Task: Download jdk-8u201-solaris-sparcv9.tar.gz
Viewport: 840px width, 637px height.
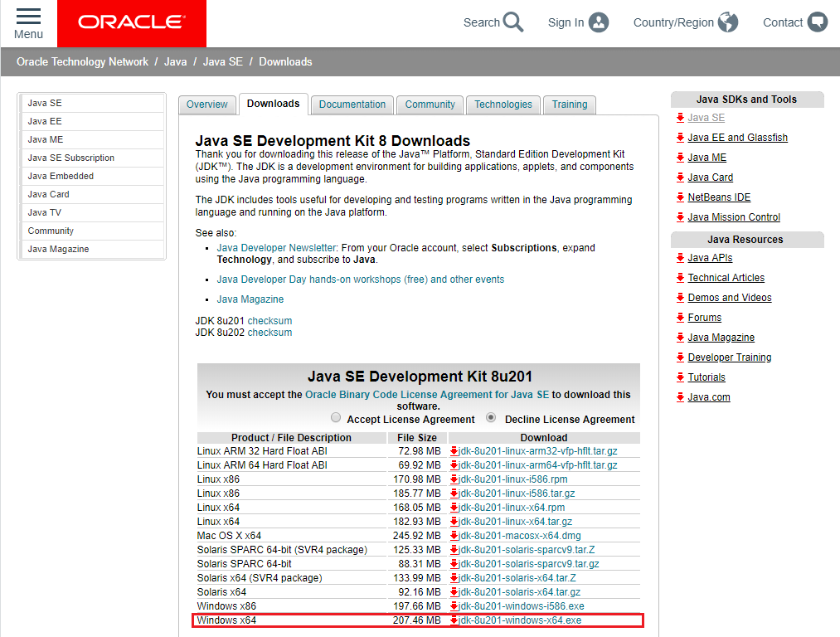Action: 529,564
